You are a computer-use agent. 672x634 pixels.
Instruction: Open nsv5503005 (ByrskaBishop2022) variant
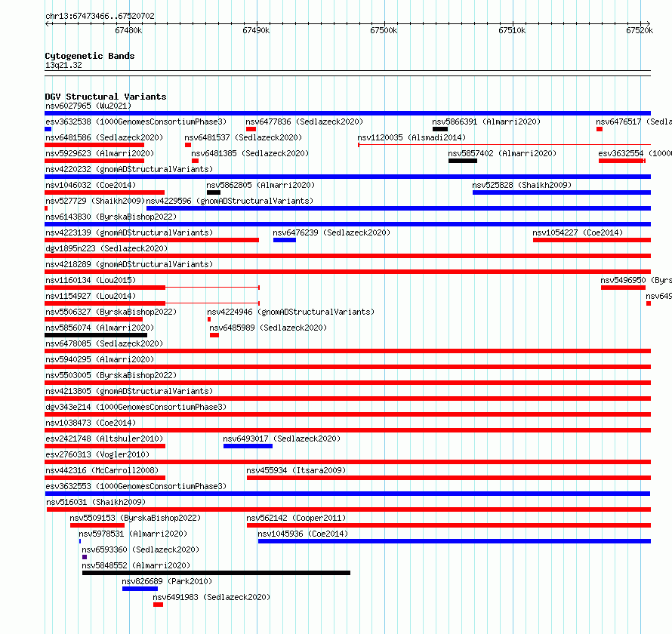pos(111,375)
